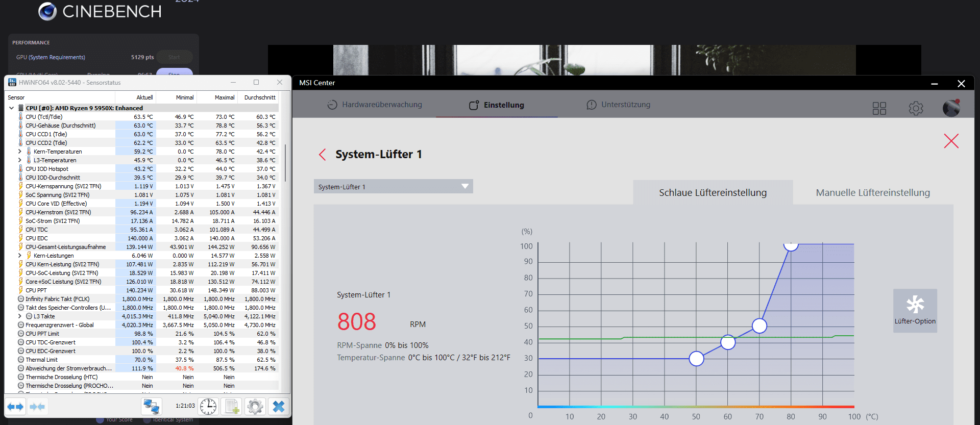Click MSI Center user avatar
Image resolution: width=980 pixels, height=425 pixels.
pyautogui.click(x=951, y=108)
